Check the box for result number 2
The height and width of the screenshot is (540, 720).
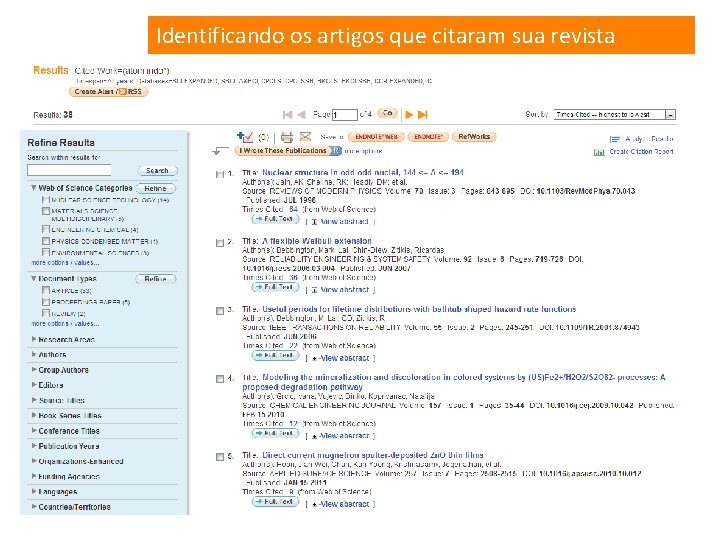coord(220,242)
